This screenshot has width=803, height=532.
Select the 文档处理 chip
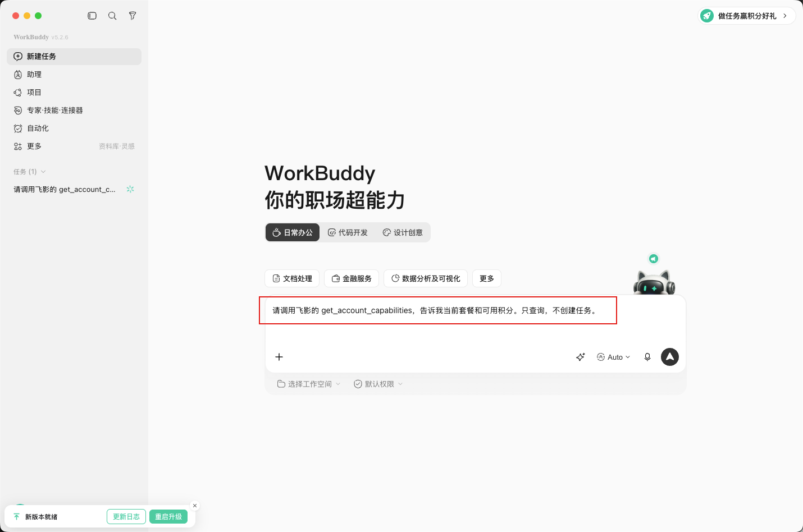[x=292, y=278]
